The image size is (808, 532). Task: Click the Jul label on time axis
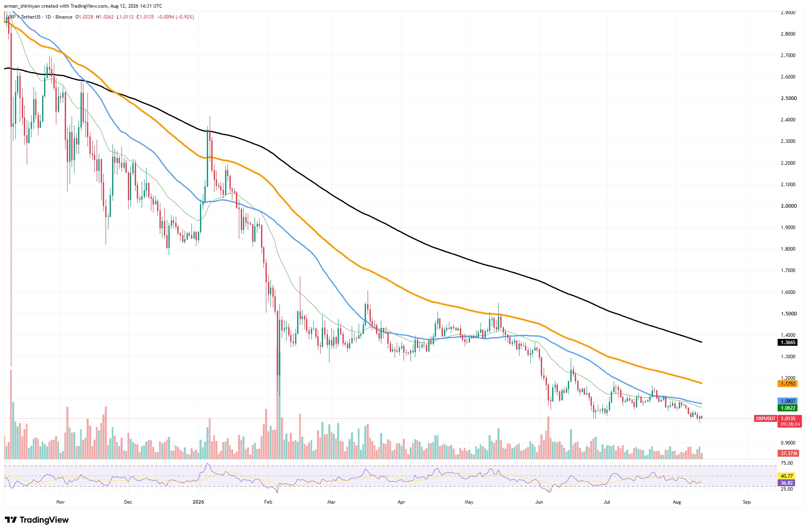[607, 502]
